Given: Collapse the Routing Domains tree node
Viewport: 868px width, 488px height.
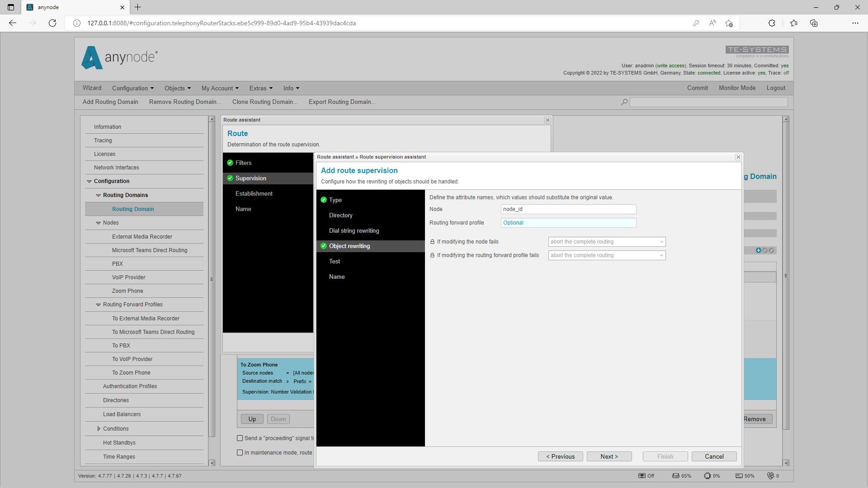Looking at the screenshot, I should (x=98, y=195).
